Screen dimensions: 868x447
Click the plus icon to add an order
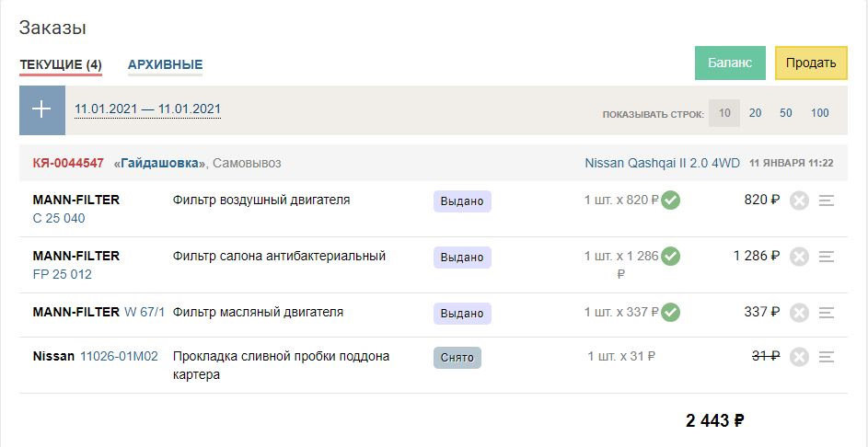(42, 110)
